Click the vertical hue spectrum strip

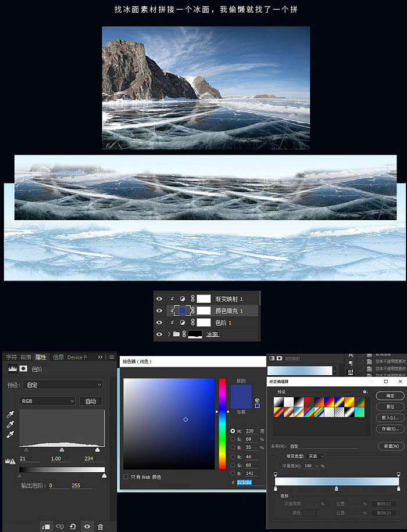[x=222, y=424]
